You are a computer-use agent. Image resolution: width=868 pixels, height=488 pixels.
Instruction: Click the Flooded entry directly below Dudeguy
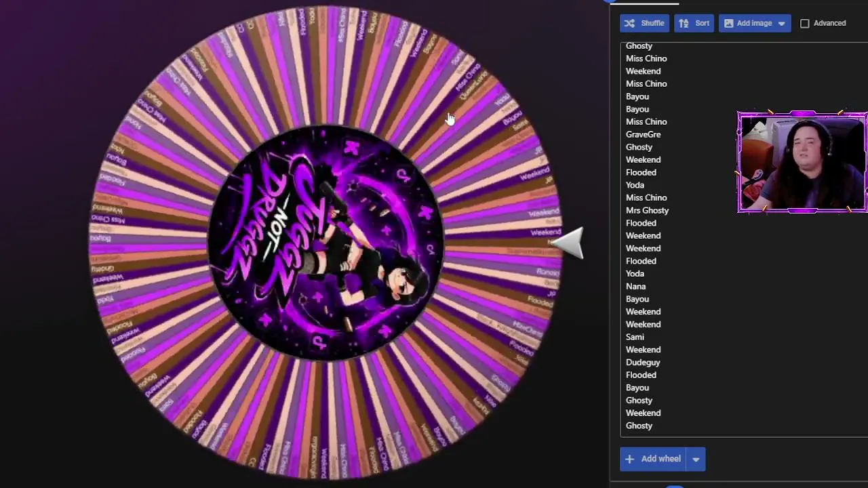[x=642, y=375]
